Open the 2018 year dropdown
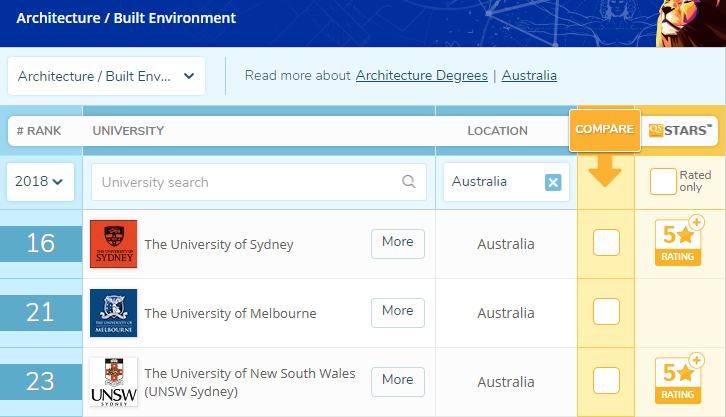Screen dimensions: 726x417 40,182
